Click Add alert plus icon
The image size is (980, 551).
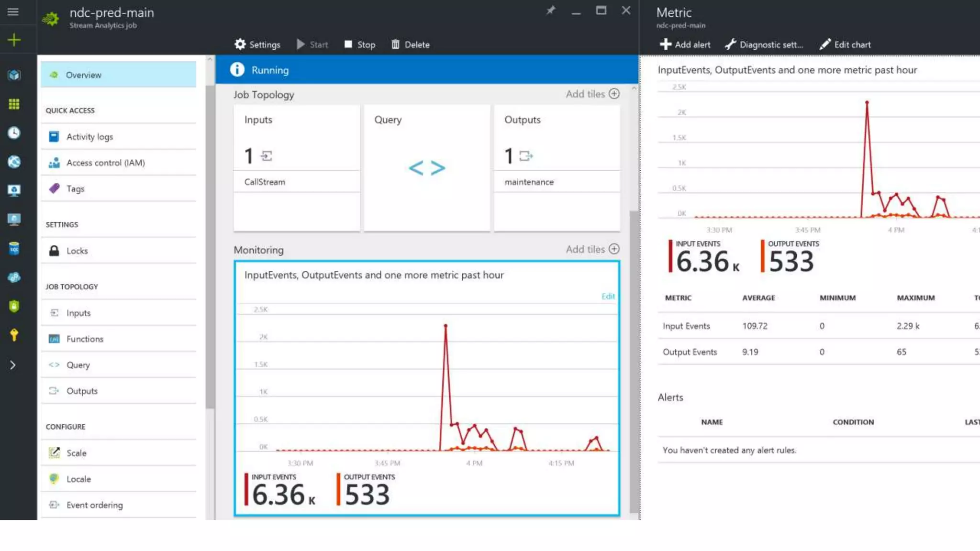[x=666, y=44]
